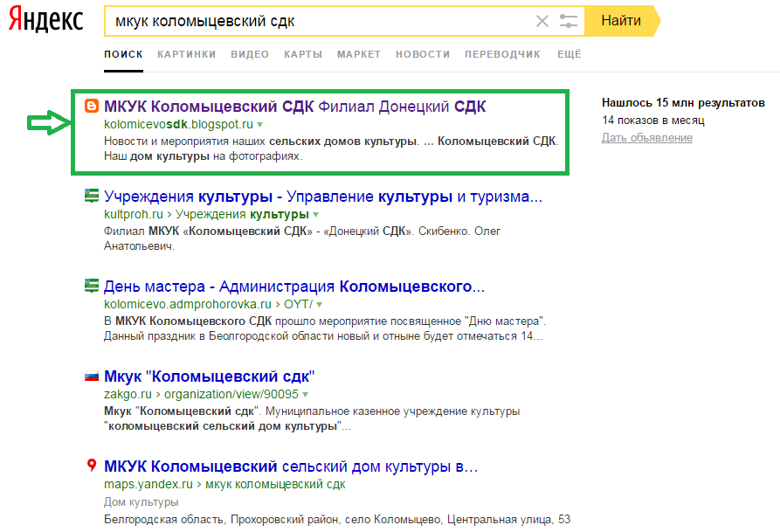780x532 pixels.
Task: Click Дом культуры category label
Action: [x=142, y=502]
